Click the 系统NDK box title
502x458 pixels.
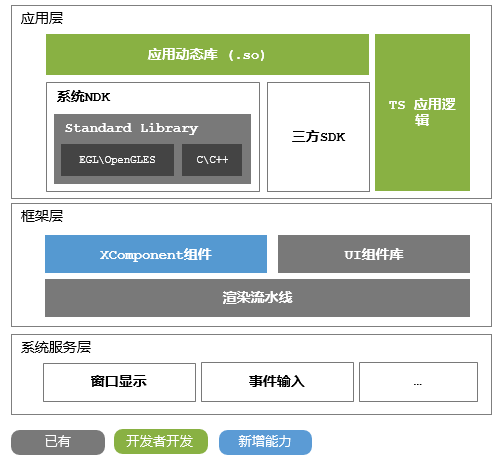pos(83,97)
